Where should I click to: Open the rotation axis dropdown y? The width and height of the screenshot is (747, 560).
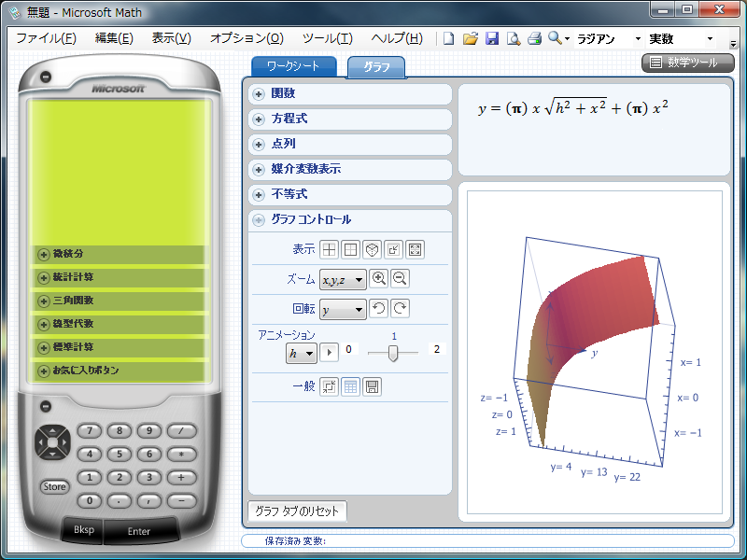(x=343, y=310)
